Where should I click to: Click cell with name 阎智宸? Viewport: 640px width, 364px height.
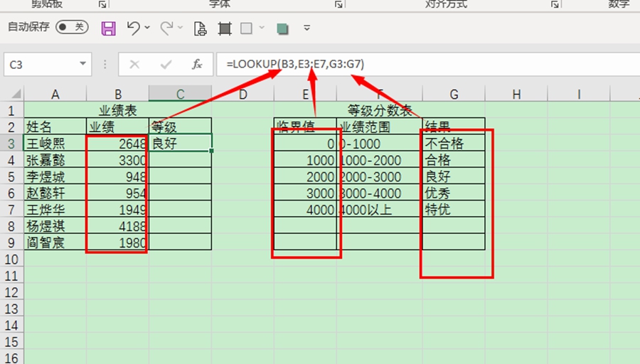[x=55, y=242]
